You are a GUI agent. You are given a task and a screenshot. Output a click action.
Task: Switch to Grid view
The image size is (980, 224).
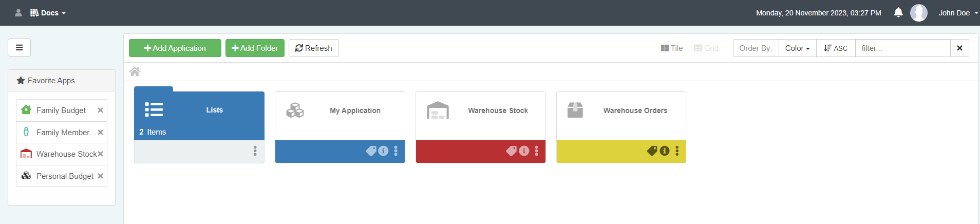coord(706,48)
